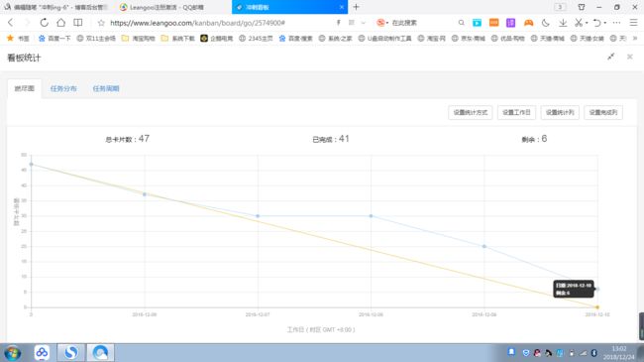644x362 pixels.
Task: Open Sogou browser taskbar icon
Action: 71,352
